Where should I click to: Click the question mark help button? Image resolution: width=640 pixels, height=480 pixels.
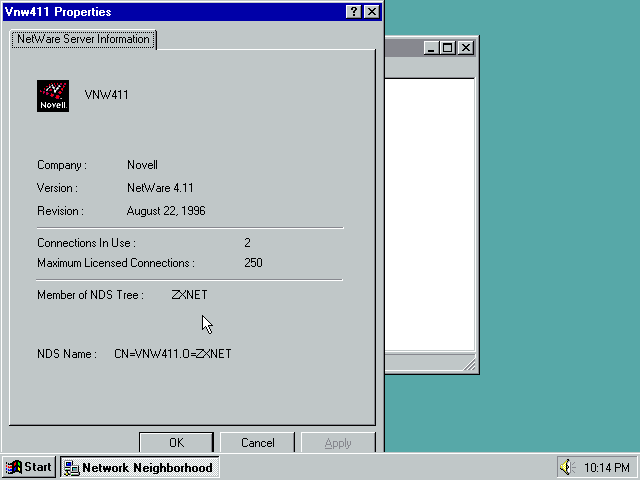tap(353, 12)
